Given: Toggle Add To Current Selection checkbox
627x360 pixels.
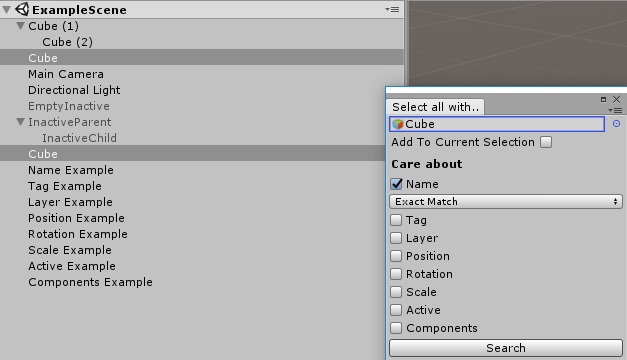Looking at the screenshot, I should coord(546,142).
